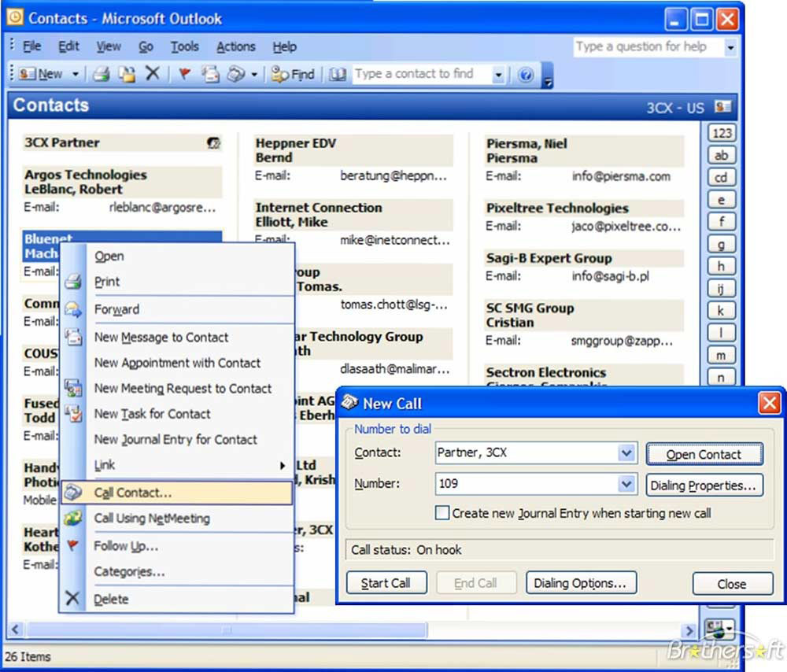
Task: Click the Dialing Options button
Action: [581, 583]
